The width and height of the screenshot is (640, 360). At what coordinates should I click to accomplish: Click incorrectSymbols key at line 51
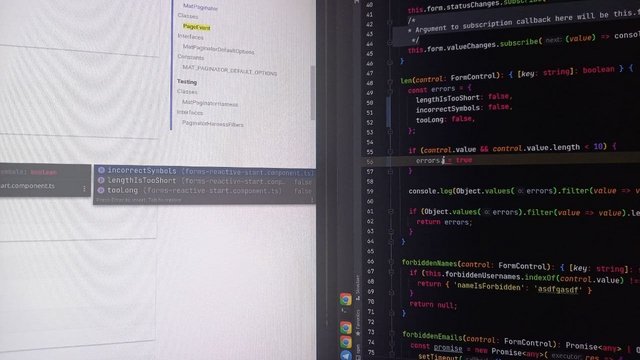448,109
